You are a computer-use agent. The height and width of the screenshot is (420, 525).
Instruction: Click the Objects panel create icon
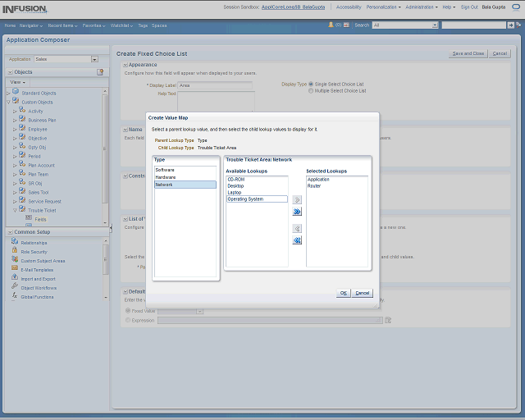100,72
